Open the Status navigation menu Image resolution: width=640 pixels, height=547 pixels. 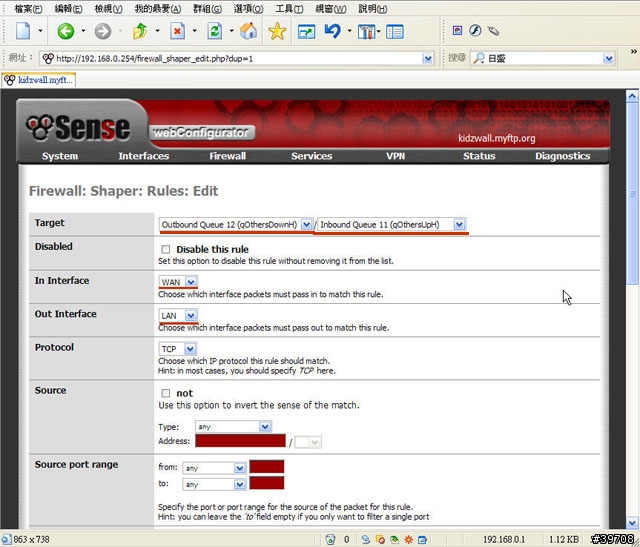click(x=479, y=156)
